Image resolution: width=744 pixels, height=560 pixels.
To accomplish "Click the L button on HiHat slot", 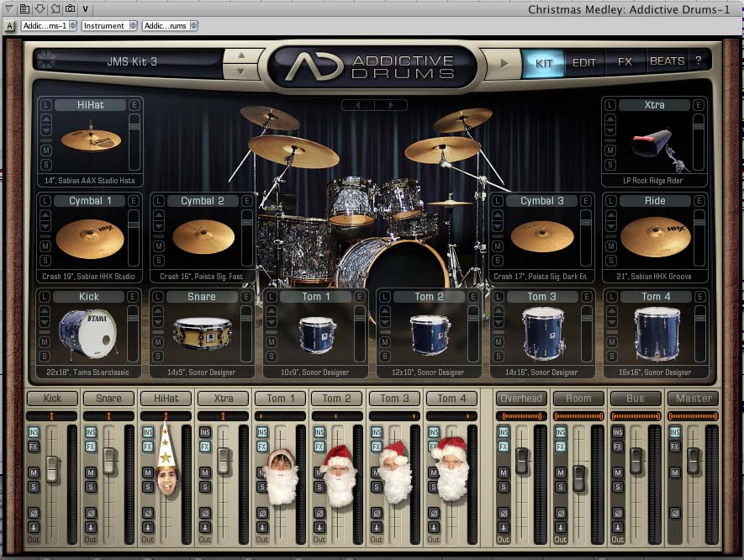I will coord(45,105).
